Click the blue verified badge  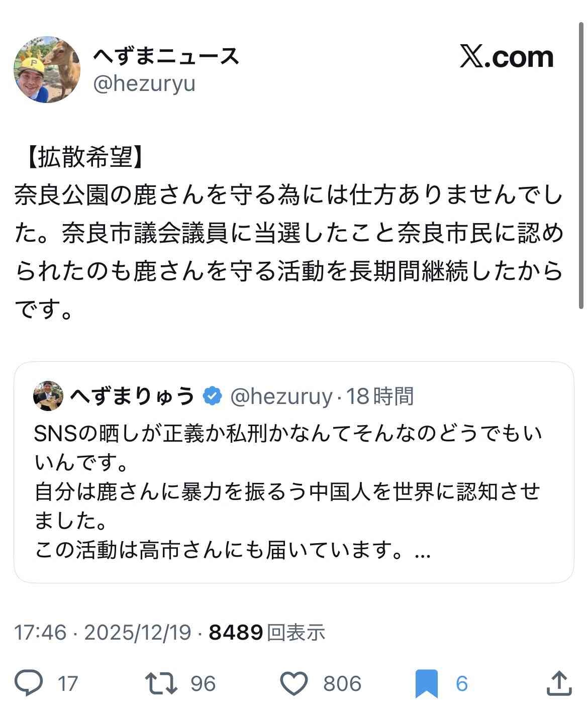212,396
